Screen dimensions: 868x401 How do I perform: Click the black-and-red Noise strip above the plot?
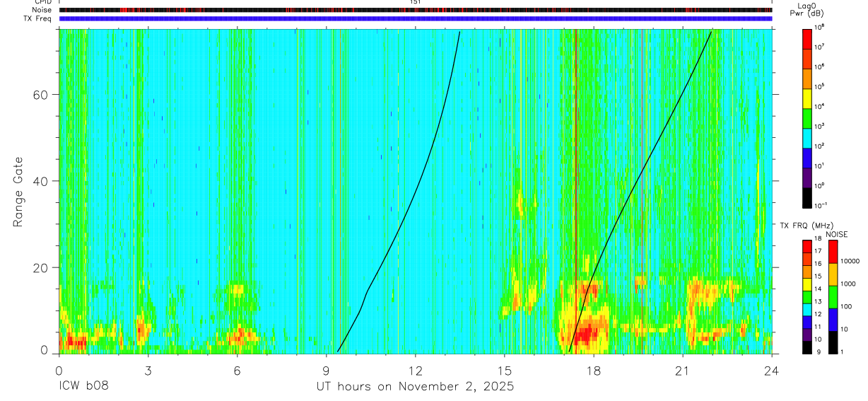pyautogui.click(x=416, y=10)
